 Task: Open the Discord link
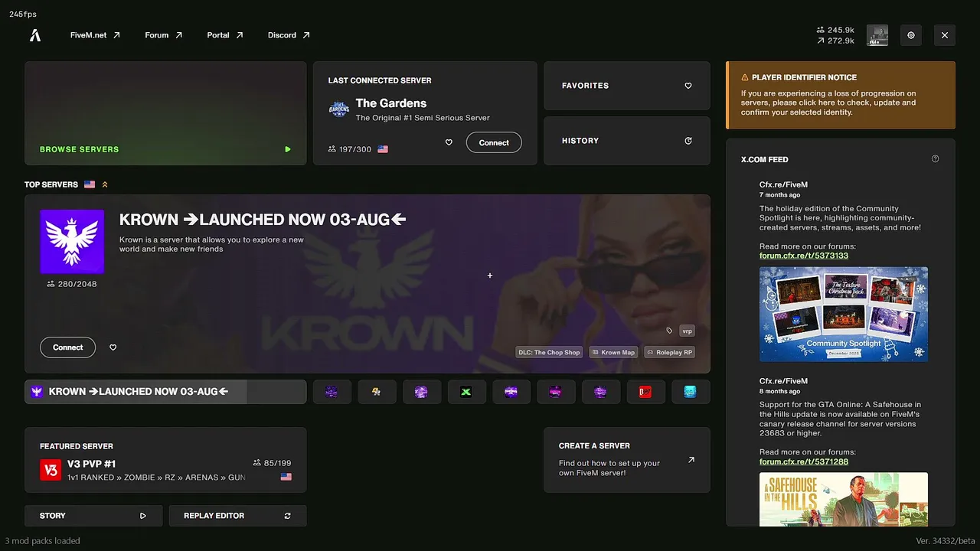coord(289,35)
